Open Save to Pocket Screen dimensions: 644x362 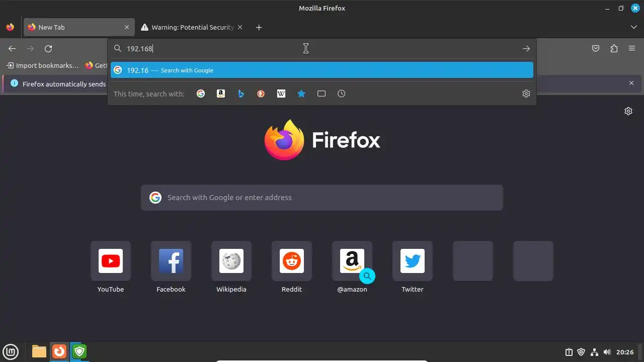tap(596, 49)
